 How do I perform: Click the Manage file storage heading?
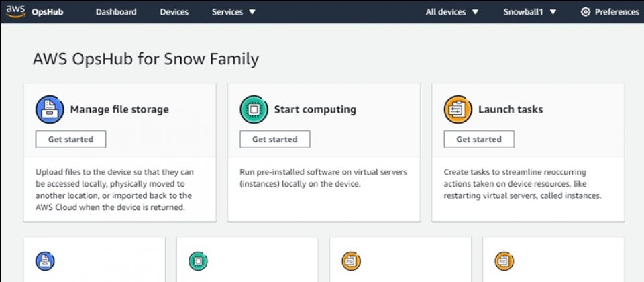[x=119, y=109]
